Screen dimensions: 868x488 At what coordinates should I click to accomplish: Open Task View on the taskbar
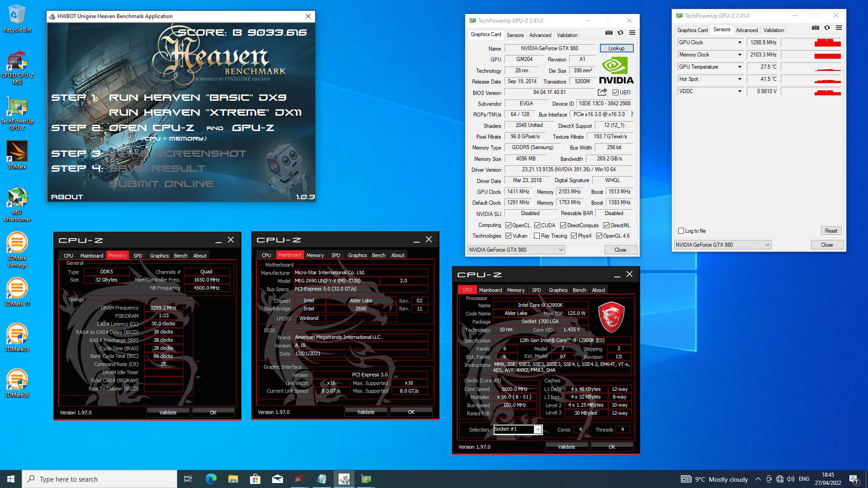[x=188, y=479]
